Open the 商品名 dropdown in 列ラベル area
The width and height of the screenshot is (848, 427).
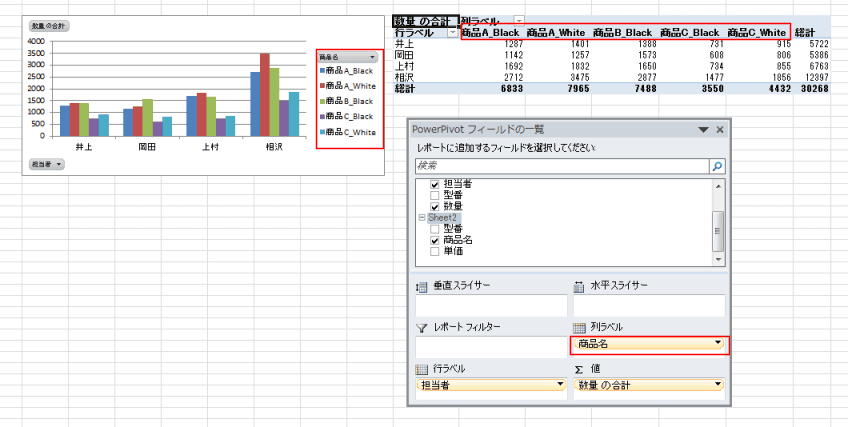[718, 343]
